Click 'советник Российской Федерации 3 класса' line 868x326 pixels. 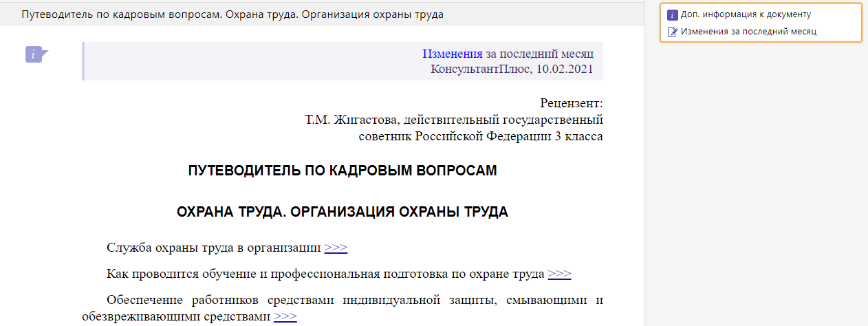point(480,136)
